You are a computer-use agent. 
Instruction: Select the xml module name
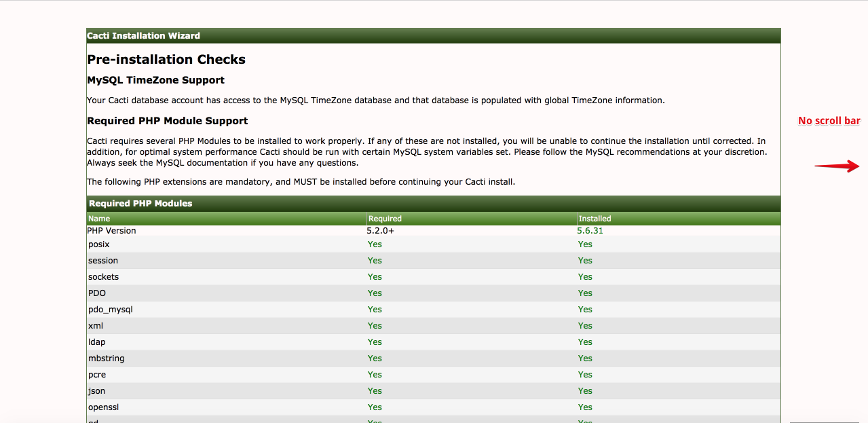coord(96,326)
